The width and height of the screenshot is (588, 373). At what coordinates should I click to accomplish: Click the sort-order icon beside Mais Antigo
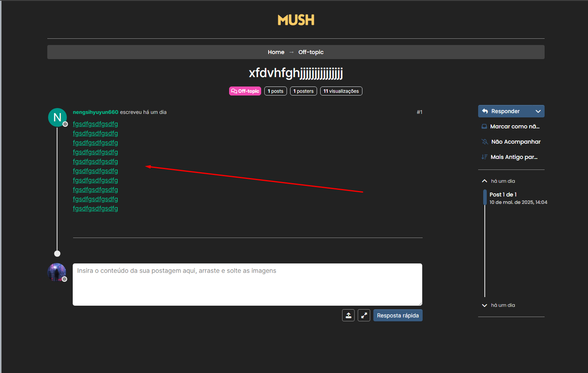484,157
